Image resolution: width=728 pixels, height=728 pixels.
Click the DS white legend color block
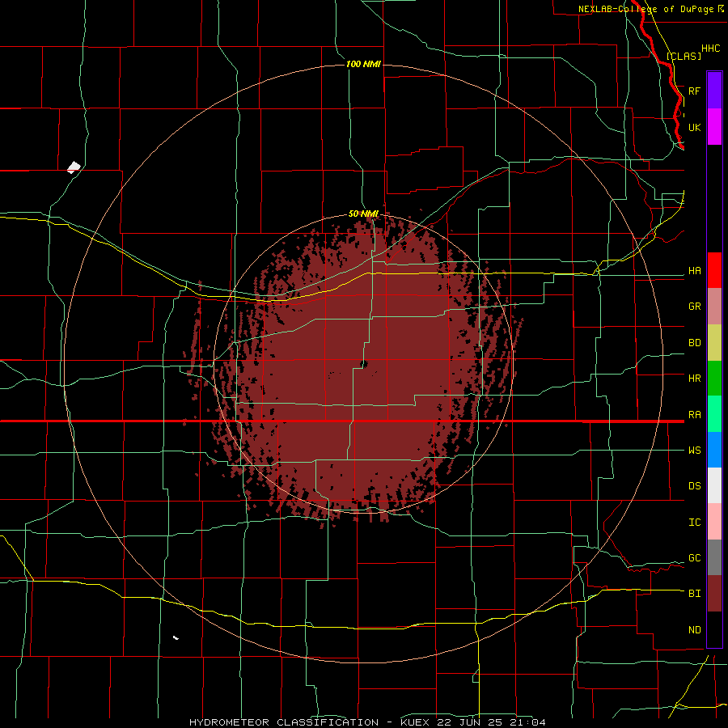[x=714, y=485]
